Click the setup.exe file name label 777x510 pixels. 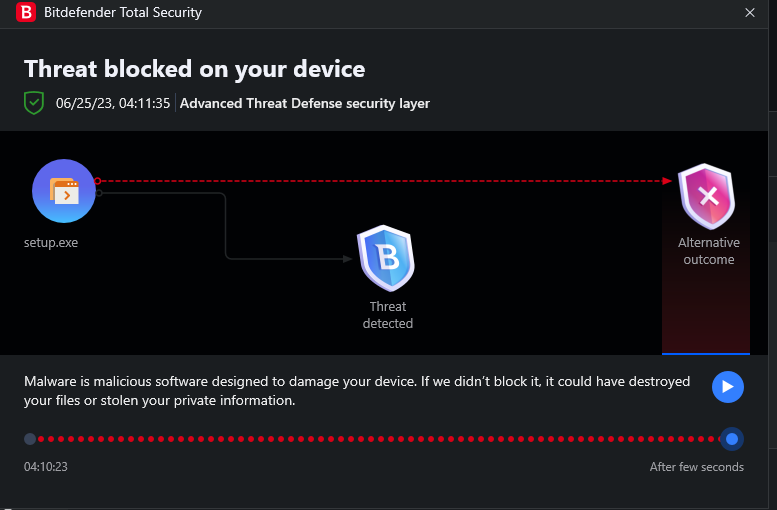pos(51,242)
